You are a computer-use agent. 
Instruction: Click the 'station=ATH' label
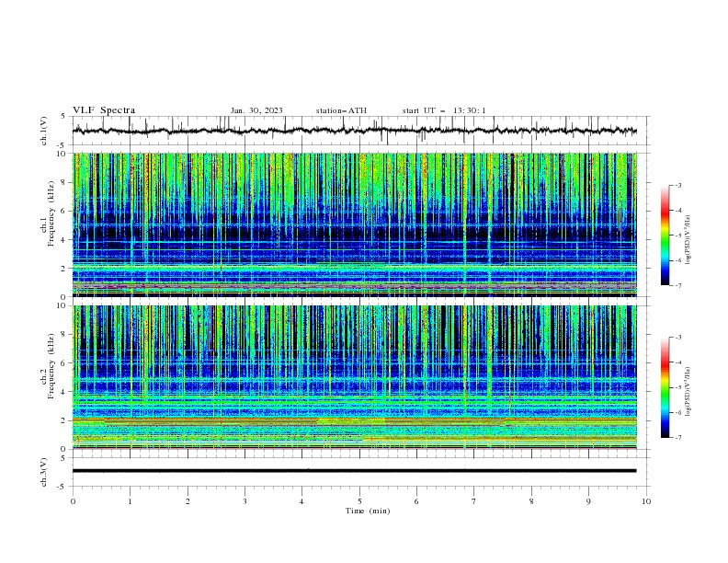[x=341, y=110]
